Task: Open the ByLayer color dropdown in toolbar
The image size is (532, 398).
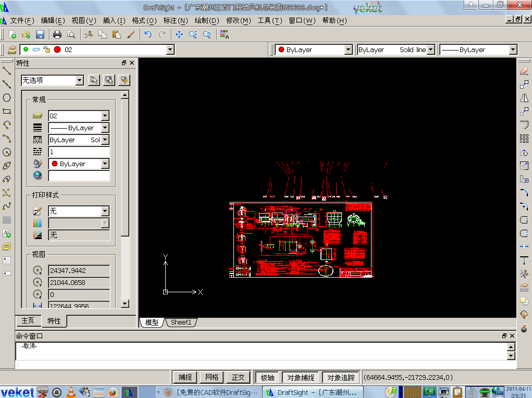Action: [x=349, y=50]
